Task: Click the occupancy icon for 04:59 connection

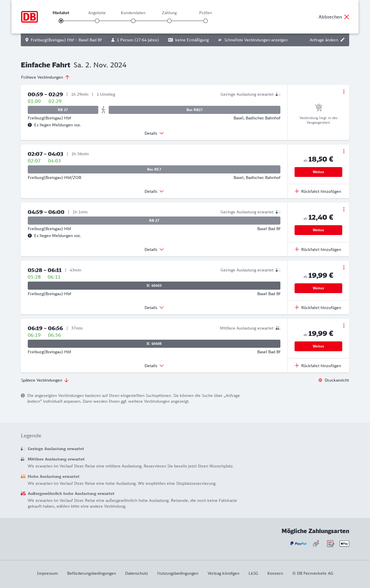Action: (x=278, y=212)
